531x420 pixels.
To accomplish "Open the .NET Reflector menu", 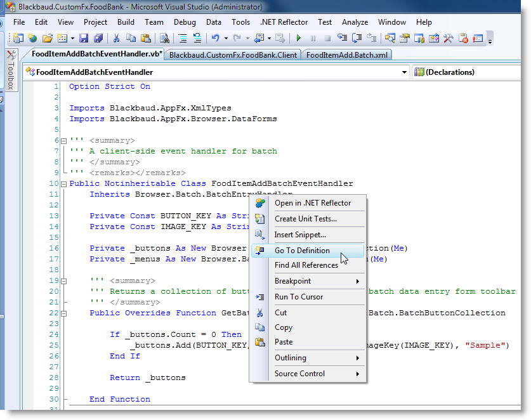I will pyautogui.click(x=284, y=22).
